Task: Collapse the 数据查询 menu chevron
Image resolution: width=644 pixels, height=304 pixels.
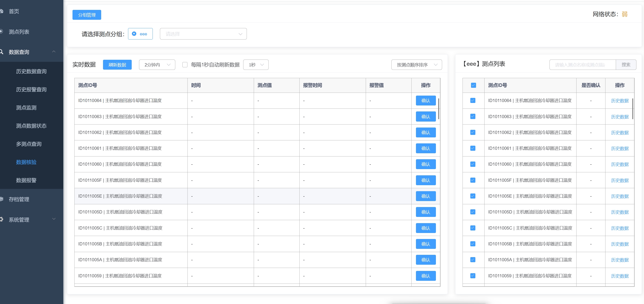Action: [54, 51]
